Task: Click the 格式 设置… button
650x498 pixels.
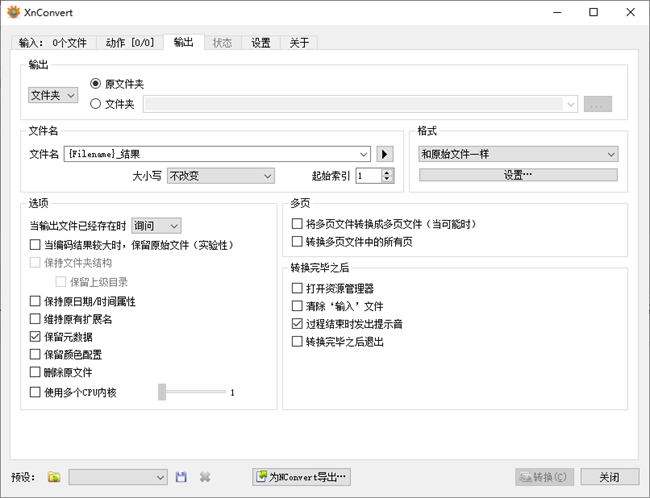Action: pyautogui.click(x=518, y=175)
